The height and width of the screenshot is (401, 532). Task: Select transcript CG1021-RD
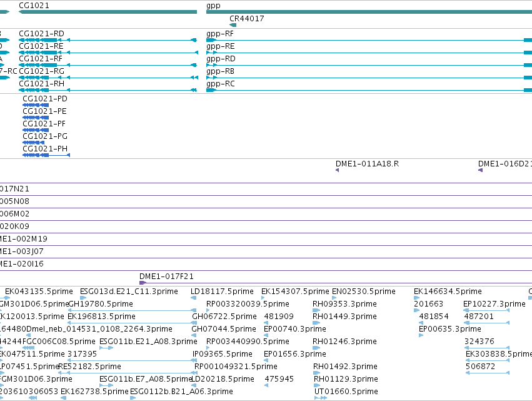[41, 34]
